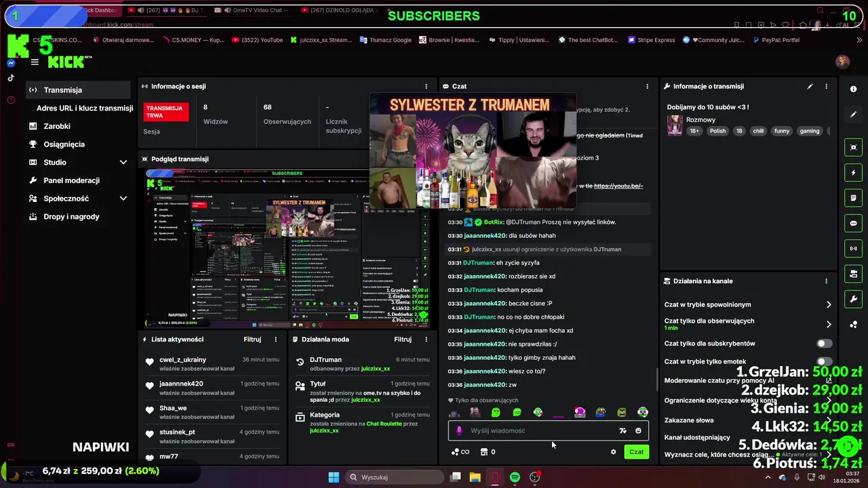Viewport: 868px width, 488px height.
Task: Expand Czat tylko dla obserwujących options
Action: (828, 324)
